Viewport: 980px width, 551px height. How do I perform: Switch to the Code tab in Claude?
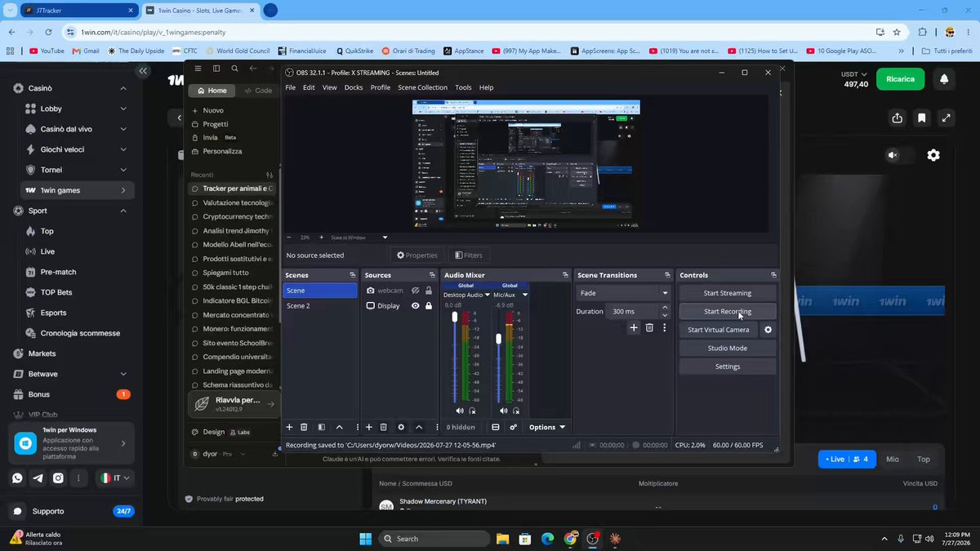pyautogui.click(x=258, y=91)
